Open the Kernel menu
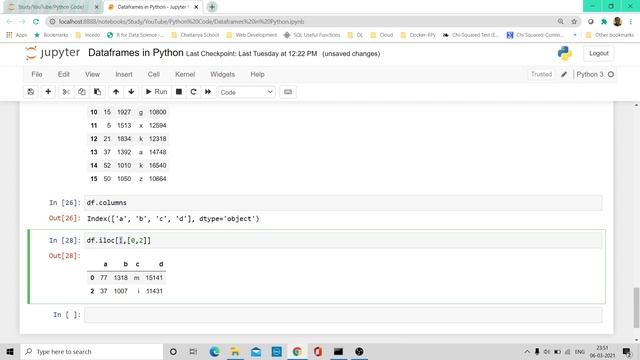The height and width of the screenshot is (360, 640). click(x=185, y=74)
